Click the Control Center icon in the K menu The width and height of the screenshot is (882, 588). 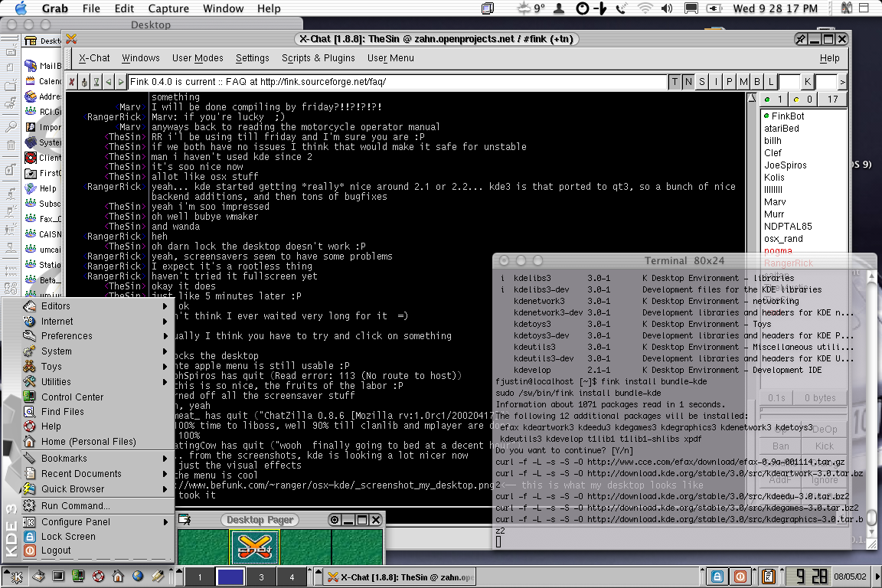[30, 397]
